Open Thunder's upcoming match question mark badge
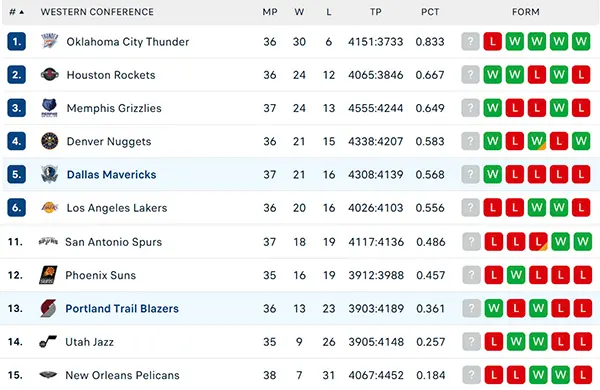 471,41
